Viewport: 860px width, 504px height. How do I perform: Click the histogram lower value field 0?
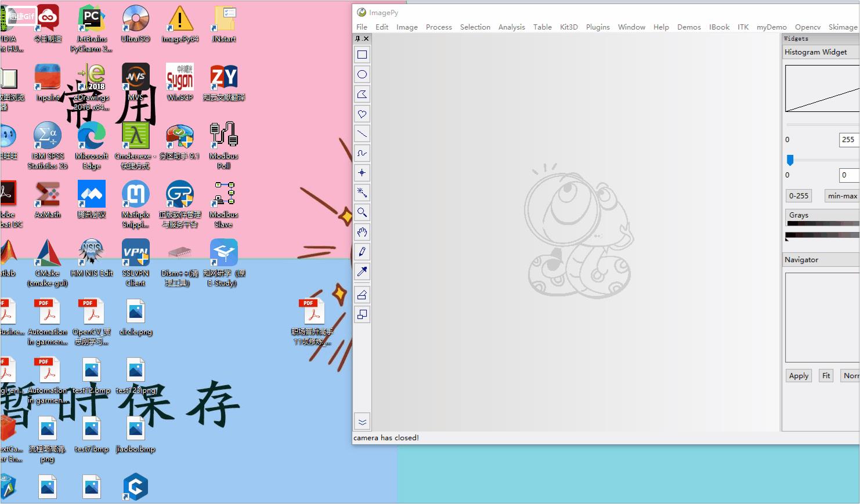(x=849, y=175)
